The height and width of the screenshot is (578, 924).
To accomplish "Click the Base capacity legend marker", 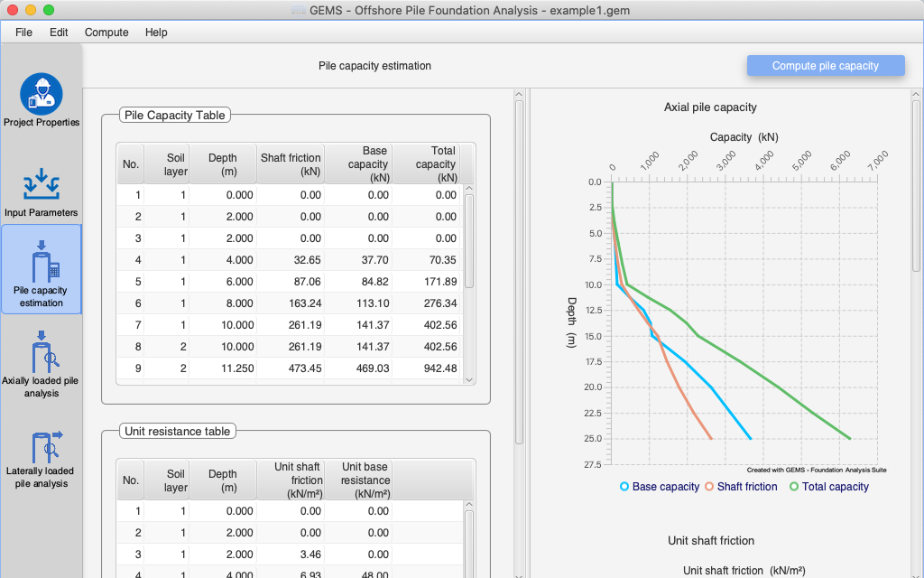I will 624,487.
